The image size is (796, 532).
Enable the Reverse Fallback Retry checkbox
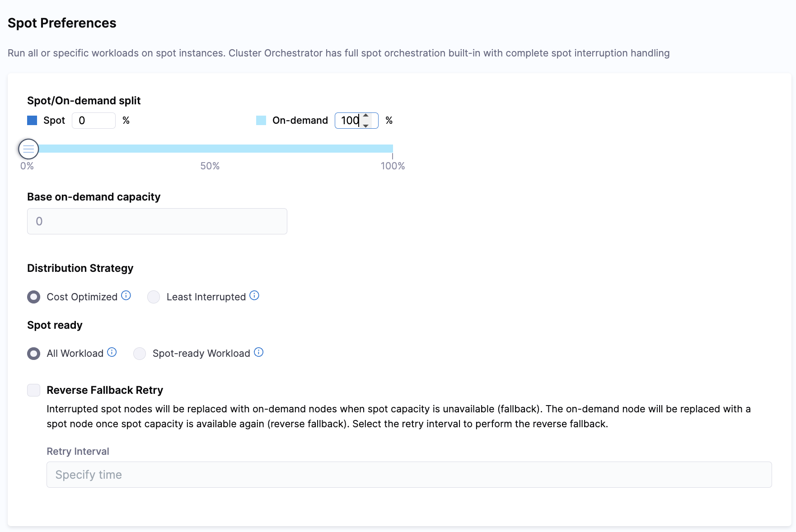34,390
